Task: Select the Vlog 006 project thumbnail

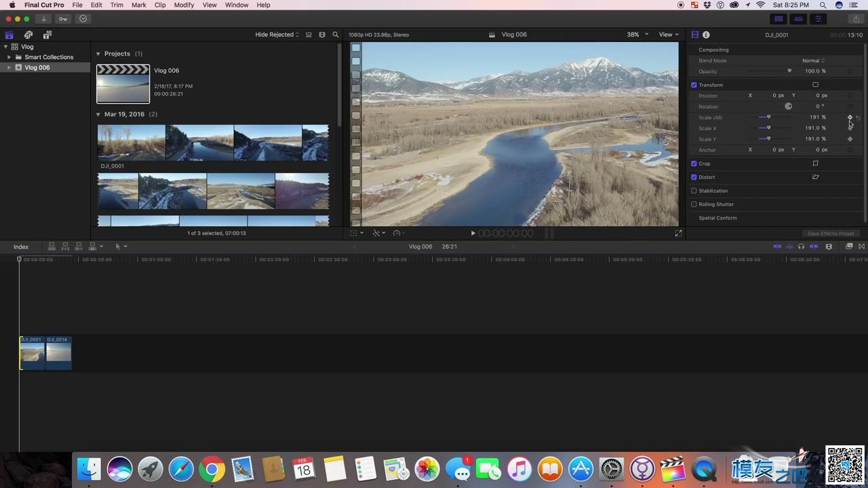Action: [123, 84]
